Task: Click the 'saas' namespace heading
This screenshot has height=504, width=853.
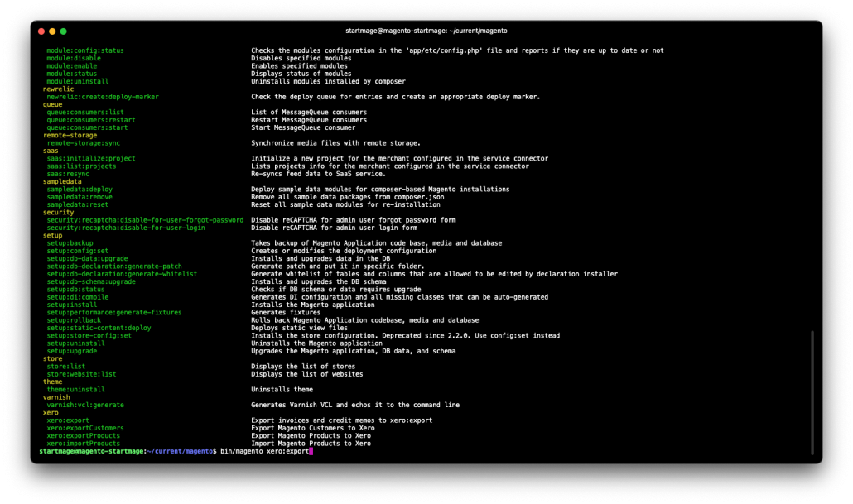Action: point(51,151)
